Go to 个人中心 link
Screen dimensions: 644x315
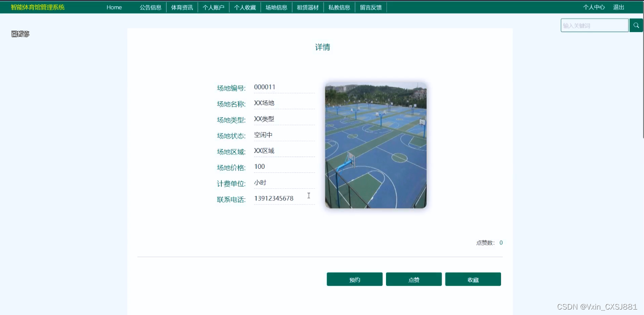(594, 7)
